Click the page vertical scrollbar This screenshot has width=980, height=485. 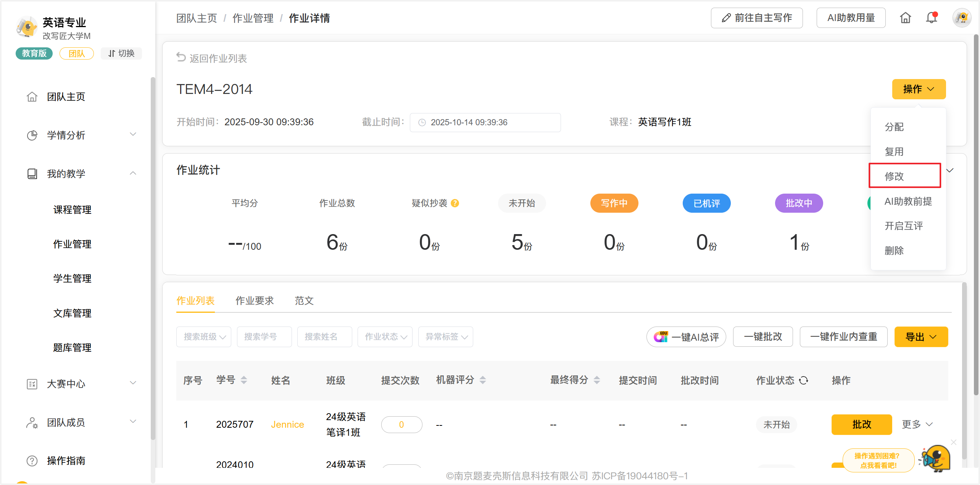coord(976,214)
